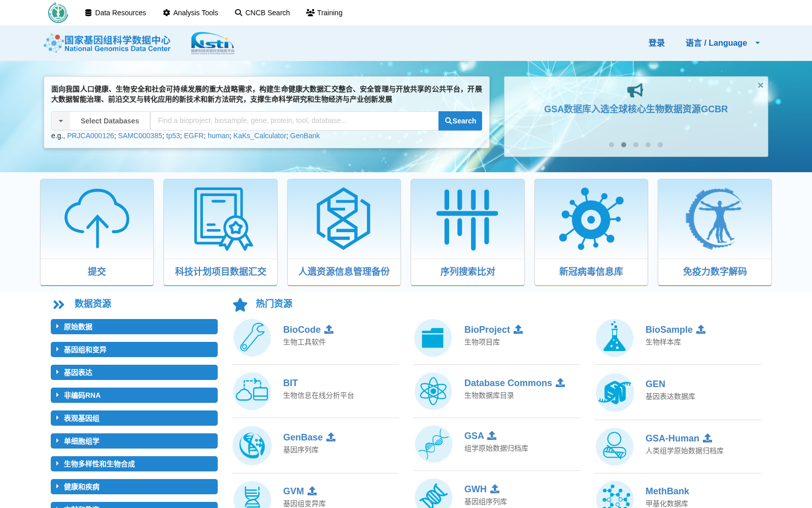The width and height of the screenshot is (812, 508).
Task: Click the Vitruvian man icon for 免疫力数字解码
Action: click(x=715, y=218)
